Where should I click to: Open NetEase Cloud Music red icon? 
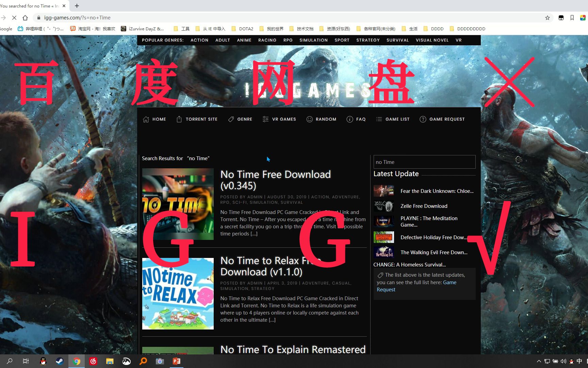coord(93,361)
